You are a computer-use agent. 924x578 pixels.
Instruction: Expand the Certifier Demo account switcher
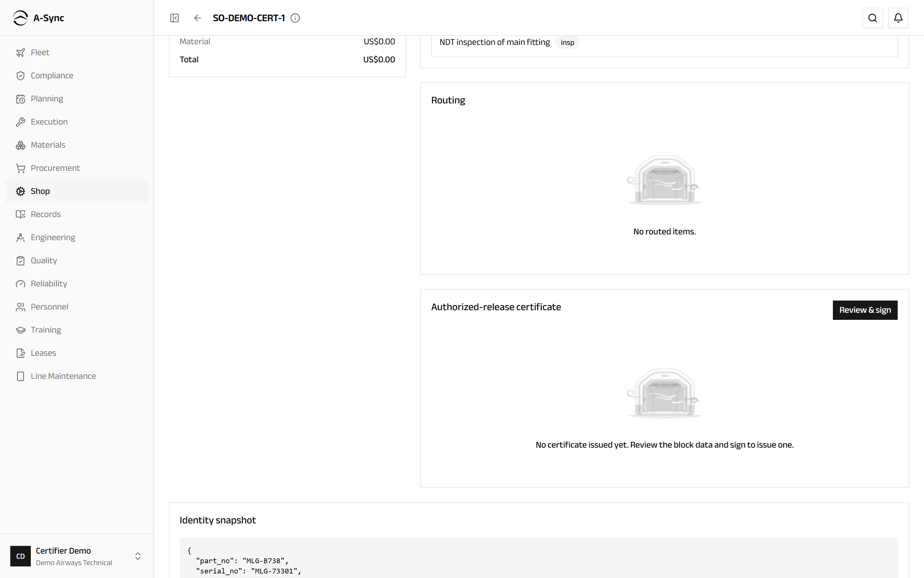tap(138, 556)
